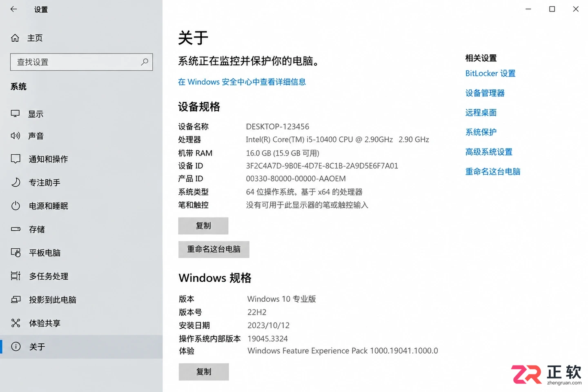Open the 显示 settings page
The height and width of the screenshot is (392, 588).
81,114
